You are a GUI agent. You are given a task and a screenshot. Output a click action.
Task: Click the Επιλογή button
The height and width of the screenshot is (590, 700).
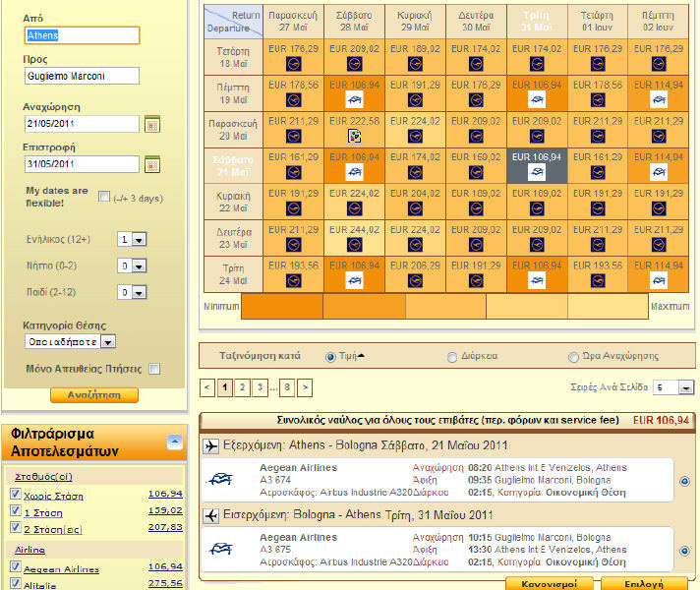pyautogui.click(x=644, y=583)
